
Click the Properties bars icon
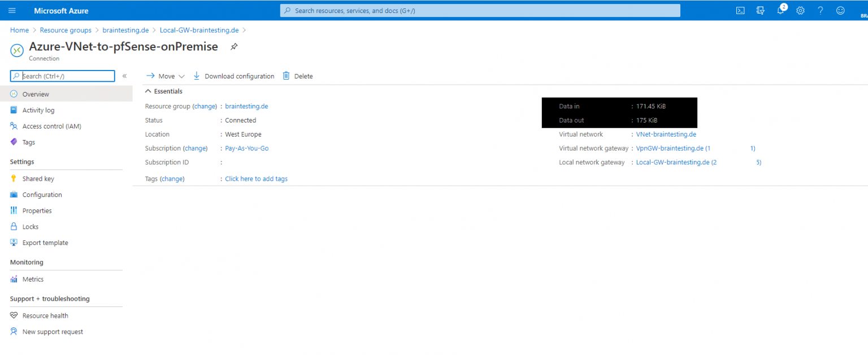[14, 211]
